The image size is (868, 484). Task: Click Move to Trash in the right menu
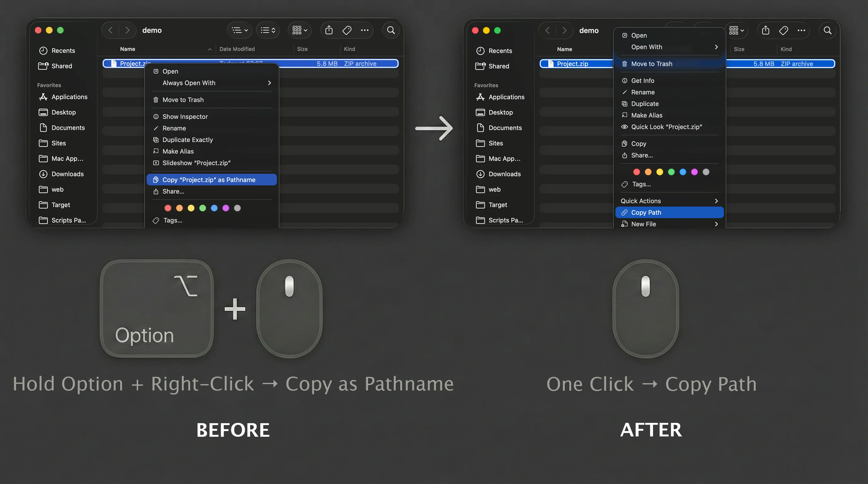[x=670, y=64]
